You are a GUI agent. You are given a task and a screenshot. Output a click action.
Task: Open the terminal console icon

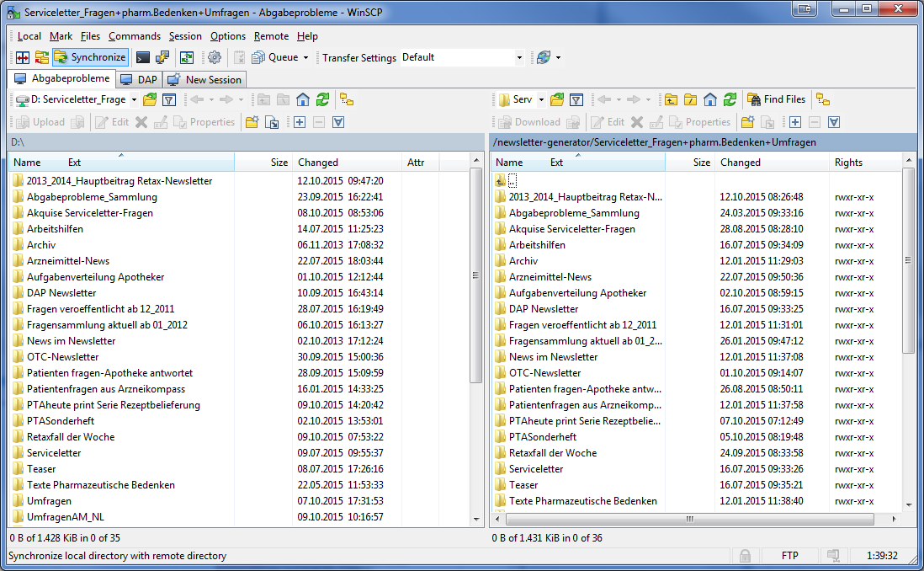143,57
